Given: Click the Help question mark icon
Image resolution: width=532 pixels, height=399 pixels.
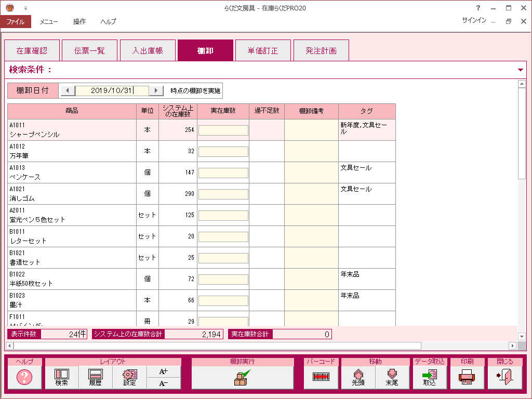Looking at the screenshot, I should [x=24, y=377].
